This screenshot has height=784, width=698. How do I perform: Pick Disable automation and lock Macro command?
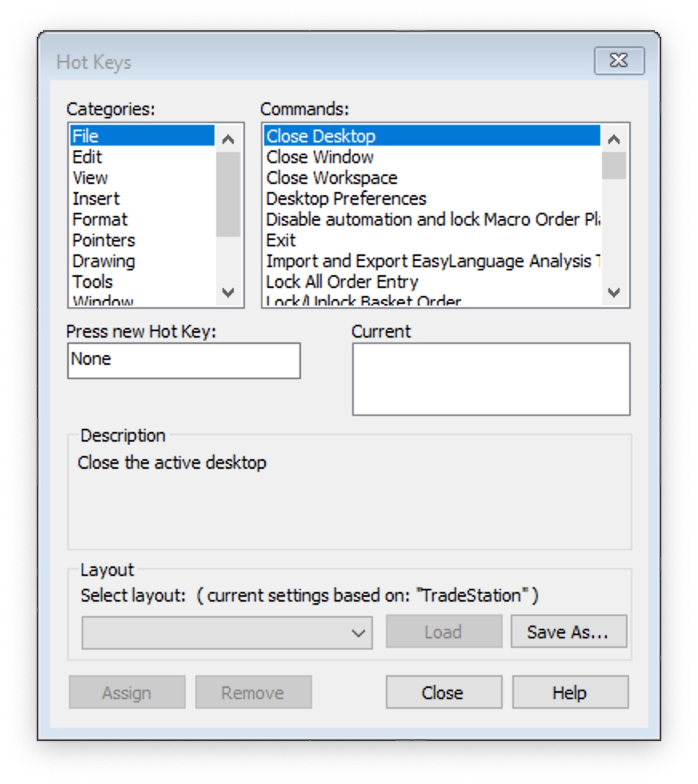point(432,219)
